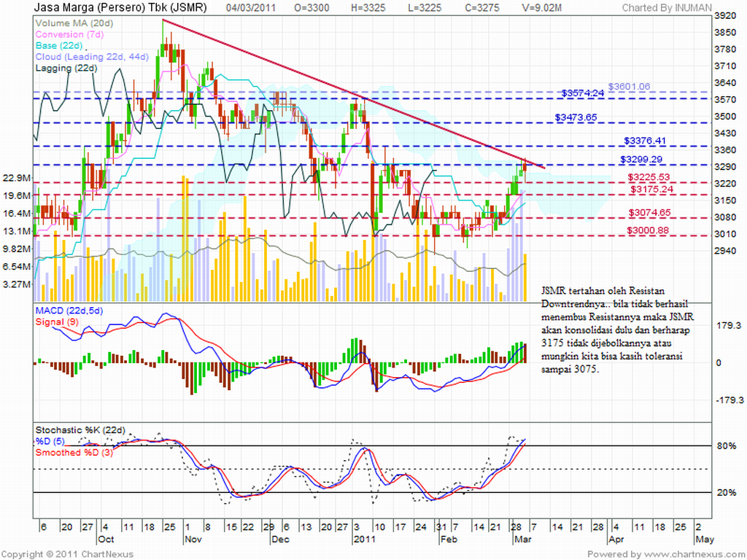Screen dimensions: 747x560
Task: Click the $3574.24 resistance level label
Action: 583,93
